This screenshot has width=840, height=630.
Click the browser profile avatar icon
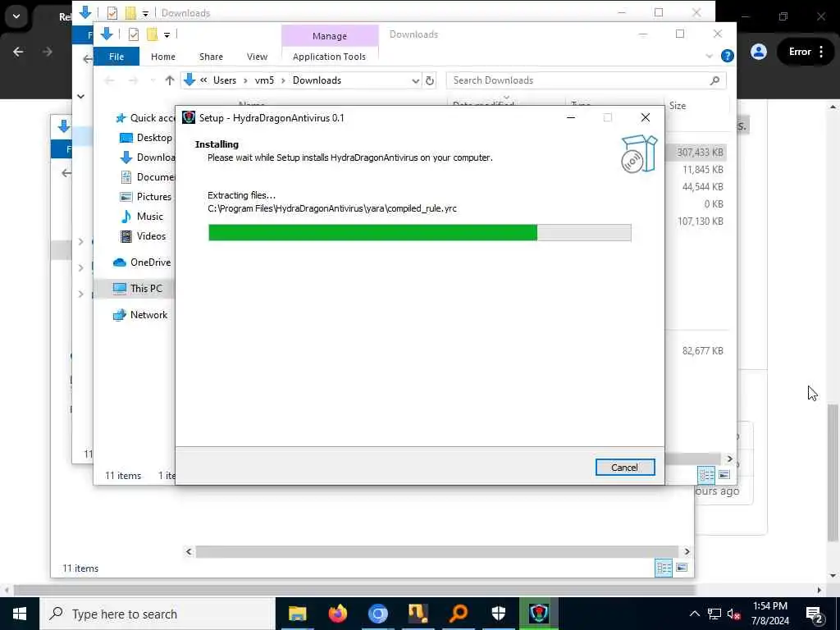[759, 52]
